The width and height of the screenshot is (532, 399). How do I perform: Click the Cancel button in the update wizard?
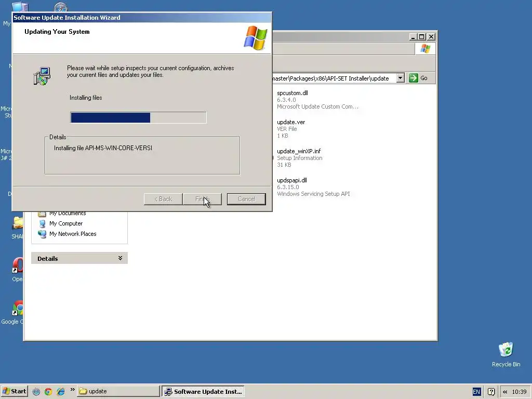(x=246, y=199)
